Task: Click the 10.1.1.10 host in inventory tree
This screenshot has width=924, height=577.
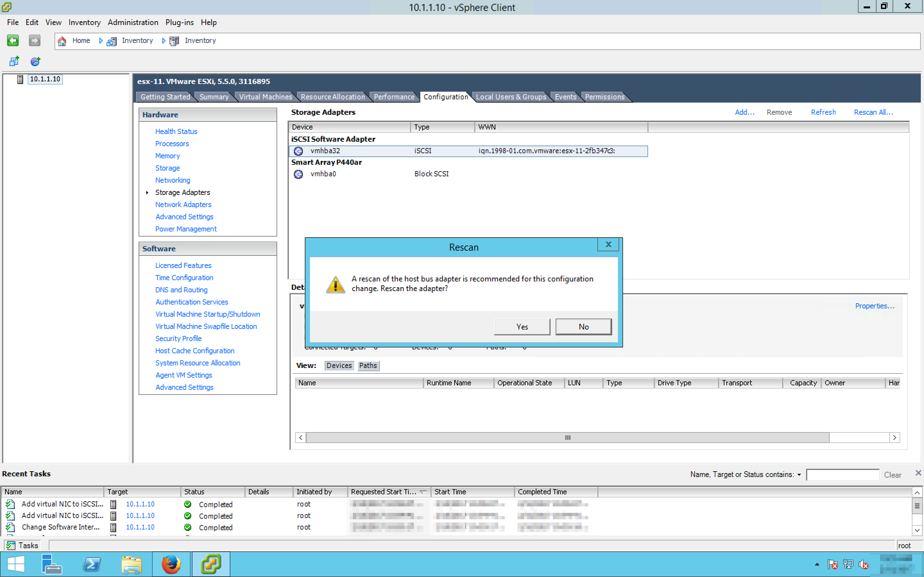Action: [x=45, y=79]
